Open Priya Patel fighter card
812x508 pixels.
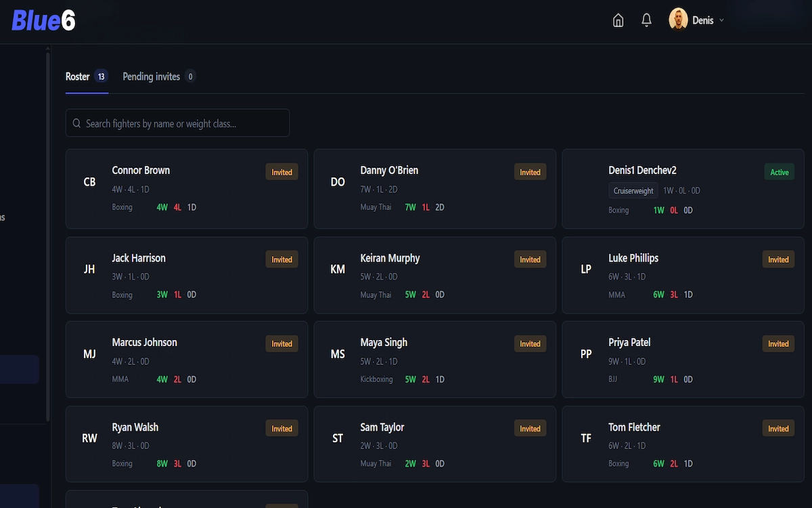(x=683, y=360)
